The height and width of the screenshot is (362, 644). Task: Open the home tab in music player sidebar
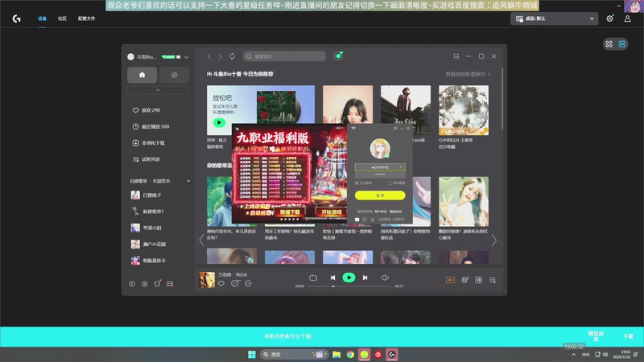tap(142, 75)
